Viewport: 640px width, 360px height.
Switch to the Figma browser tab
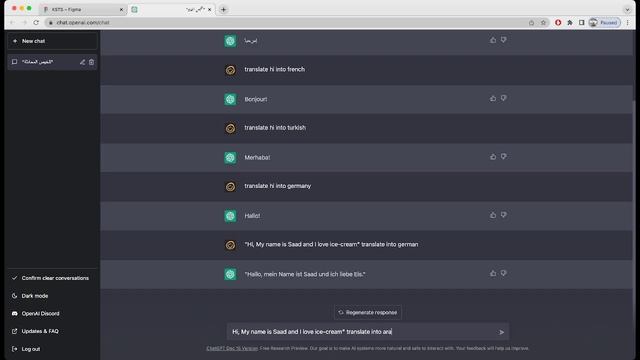point(82,9)
